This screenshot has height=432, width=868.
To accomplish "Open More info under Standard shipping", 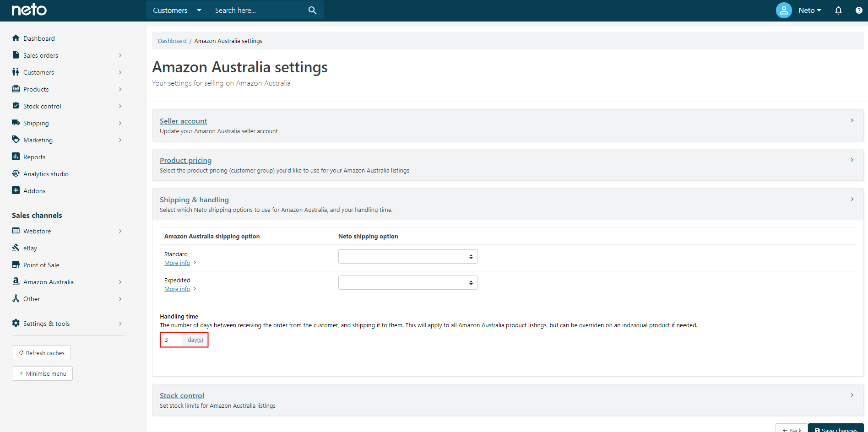I will tap(177, 263).
